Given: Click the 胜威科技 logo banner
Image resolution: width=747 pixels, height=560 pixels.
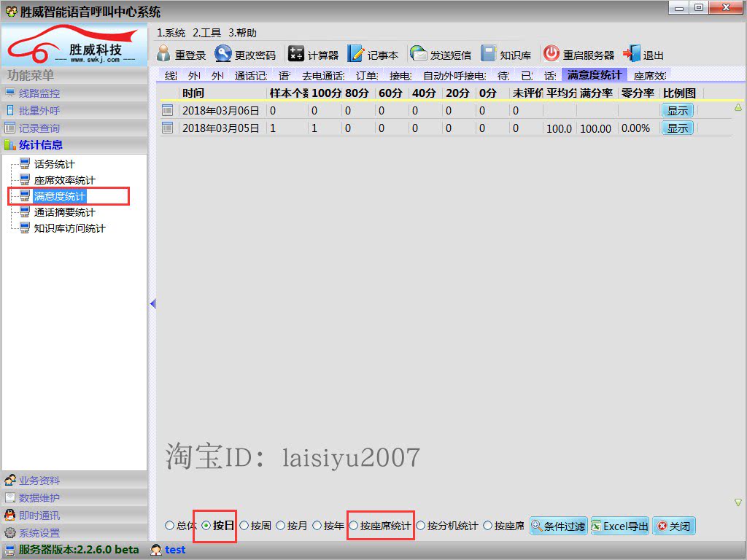Looking at the screenshot, I should click(x=74, y=44).
